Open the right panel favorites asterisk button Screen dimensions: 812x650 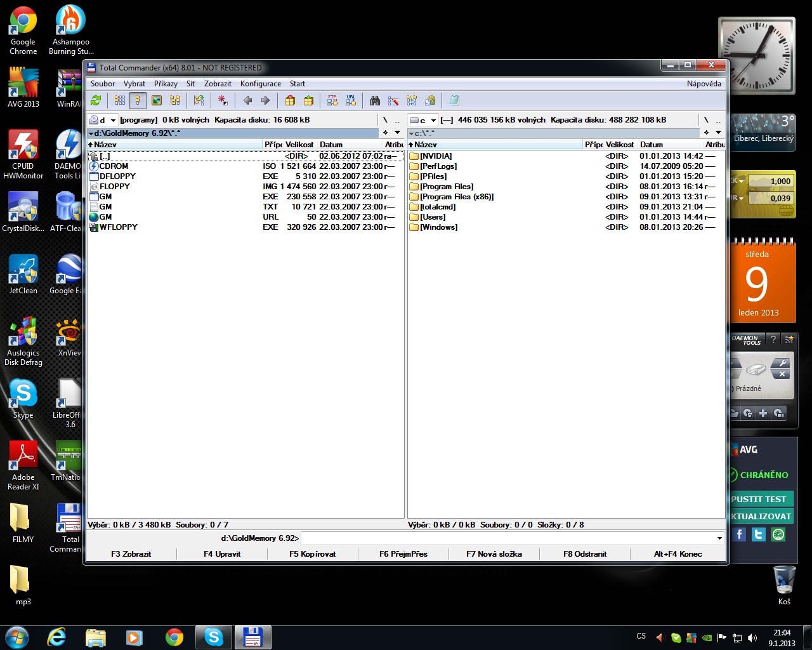(x=706, y=133)
